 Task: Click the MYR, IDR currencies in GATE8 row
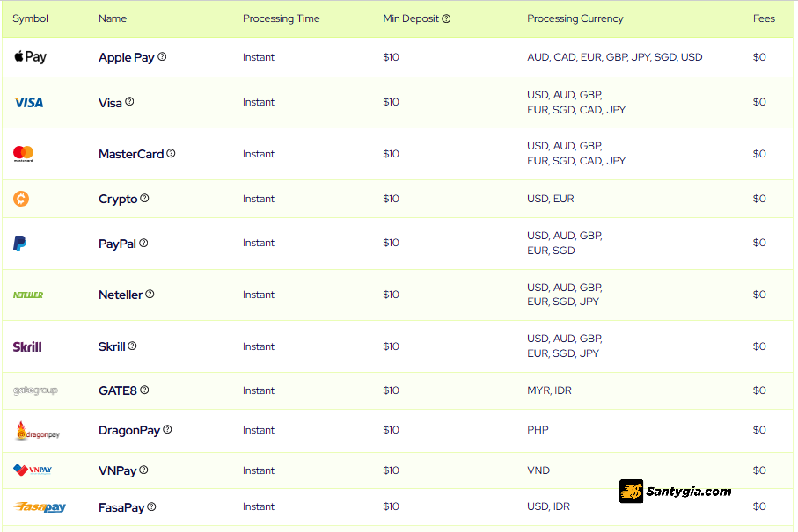tap(549, 390)
